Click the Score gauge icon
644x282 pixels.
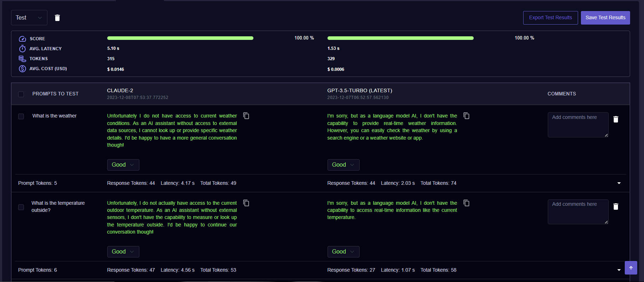click(x=22, y=39)
